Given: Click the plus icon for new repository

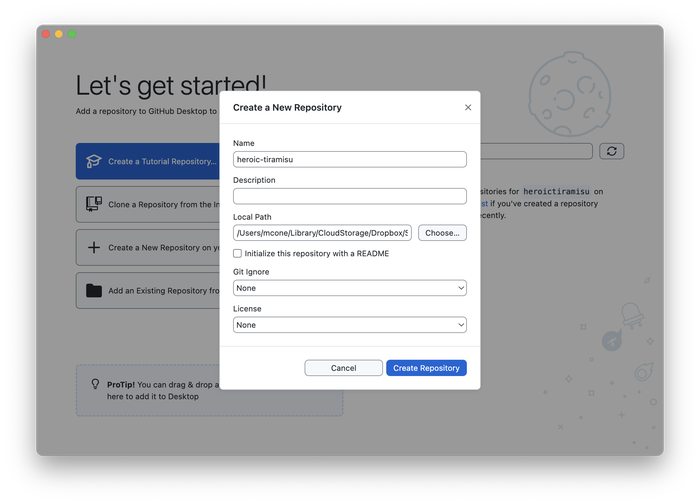Looking at the screenshot, I should coord(94,247).
